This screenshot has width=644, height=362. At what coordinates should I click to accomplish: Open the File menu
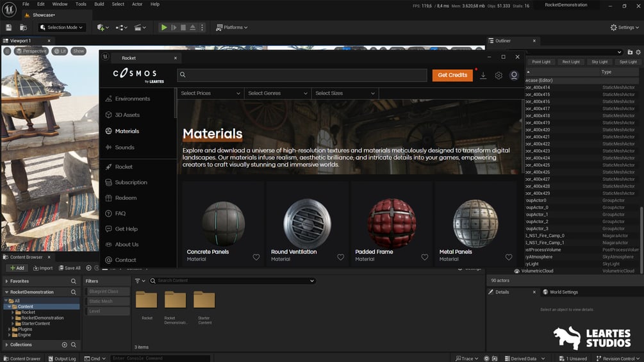click(26, 4)
